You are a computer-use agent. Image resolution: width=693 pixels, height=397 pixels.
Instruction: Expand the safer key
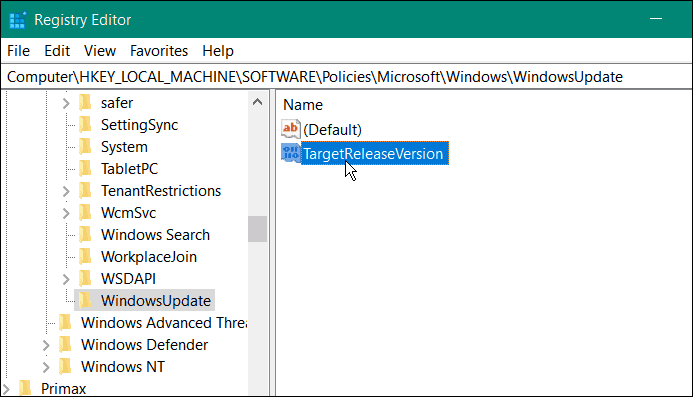pyautogui.click(x=66, y=103)
